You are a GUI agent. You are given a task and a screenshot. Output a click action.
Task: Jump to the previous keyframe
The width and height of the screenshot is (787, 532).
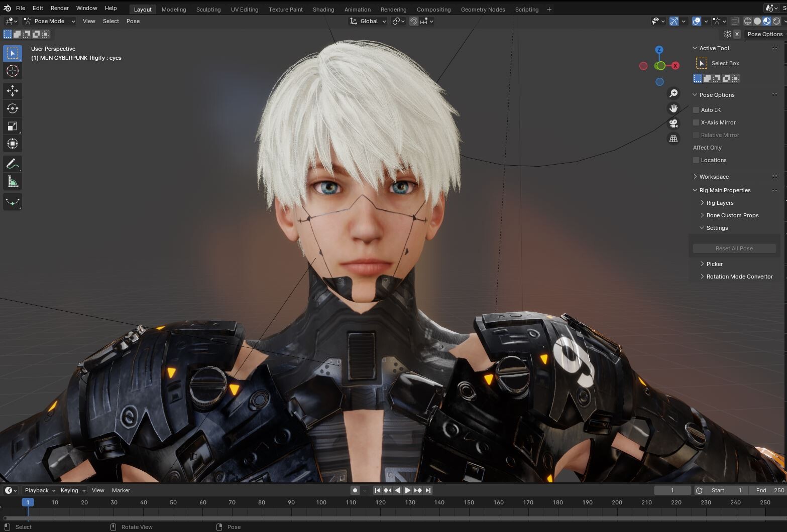[387, 490]
